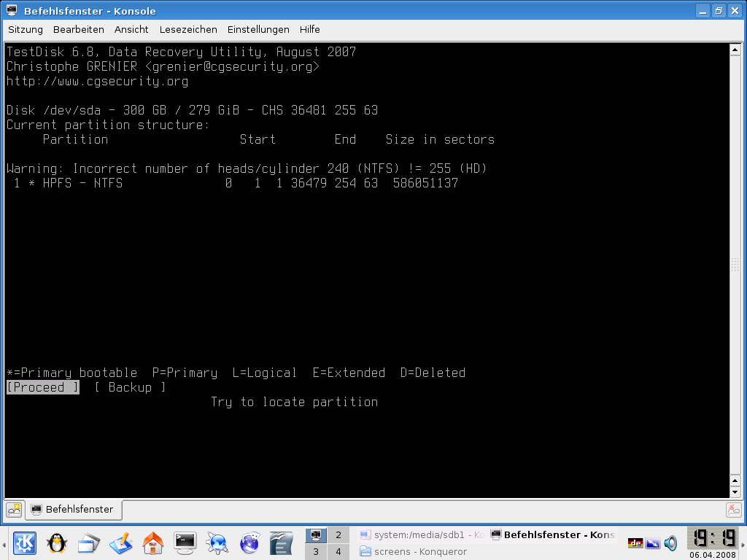The image size is (747, 560).
Task: Click the Befehlsfenster - Konsole taskbar entry
Action: point(553,534)
